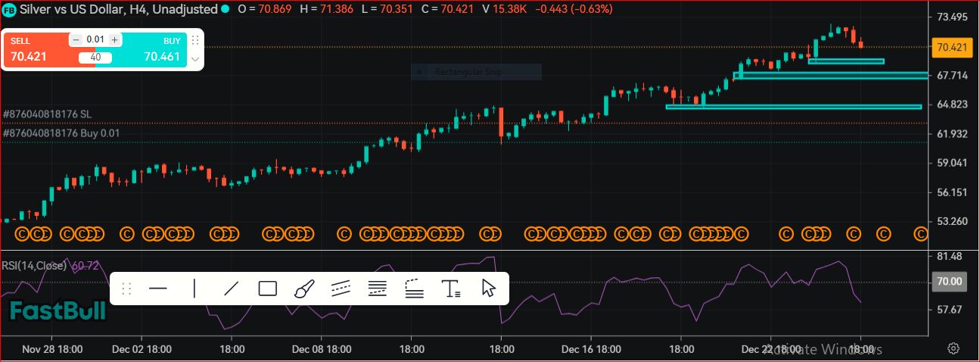
Task: Select the horizontal line drawing tool
Action: (157, 289)
